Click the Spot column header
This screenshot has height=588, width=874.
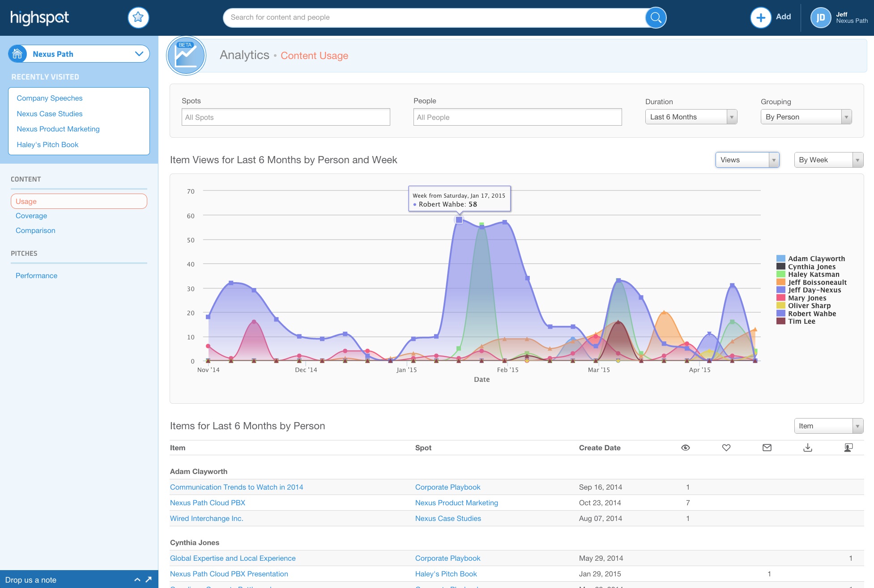point(423,448)
